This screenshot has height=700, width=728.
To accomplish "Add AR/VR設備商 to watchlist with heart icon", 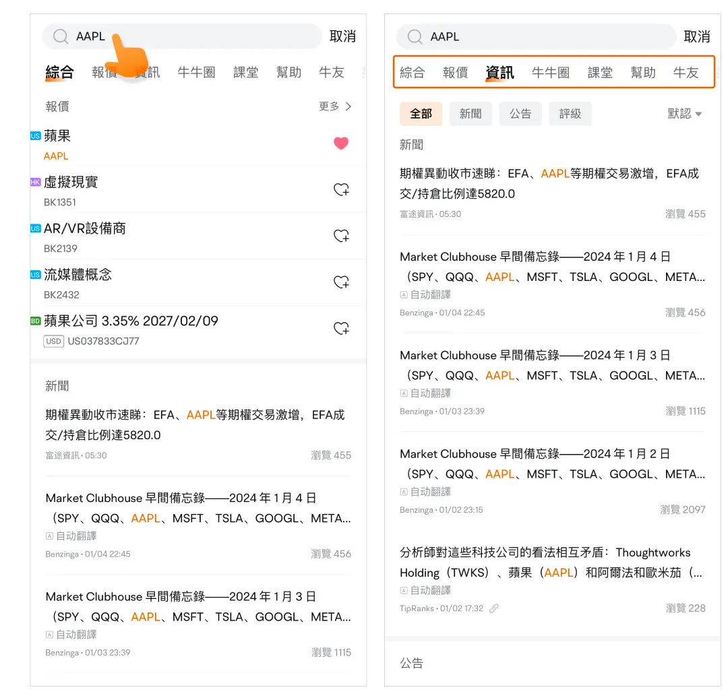I will point(341,236).
